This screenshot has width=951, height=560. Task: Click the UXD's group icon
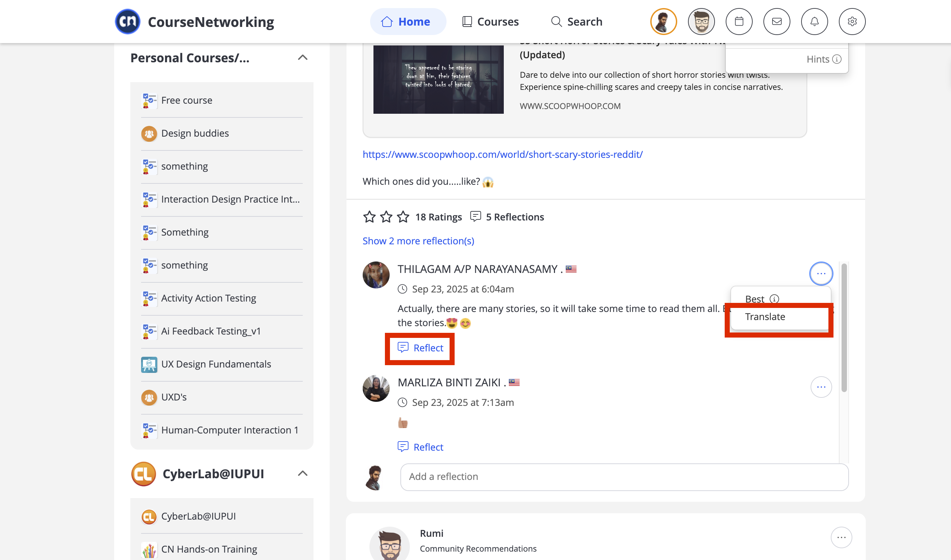point(149,397)
